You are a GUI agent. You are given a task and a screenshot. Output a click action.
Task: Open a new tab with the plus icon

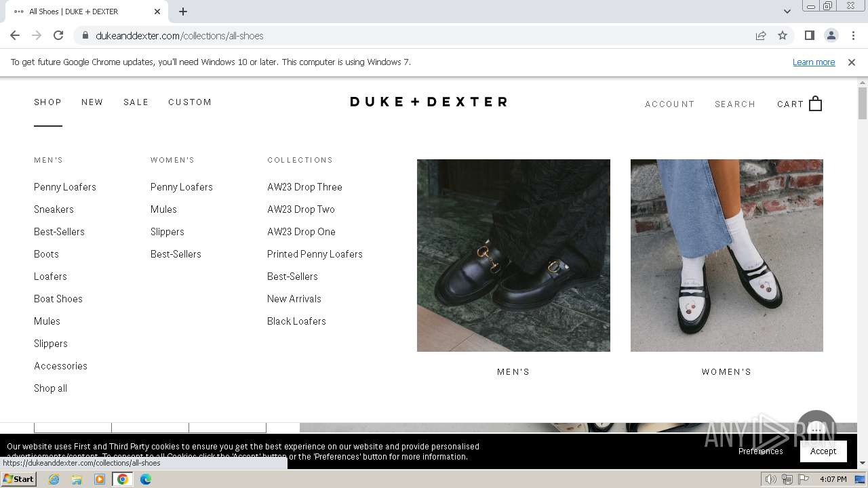coord(183,11)
